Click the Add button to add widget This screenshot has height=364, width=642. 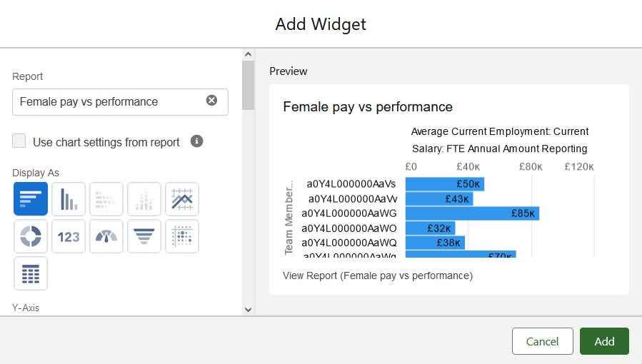pos(604,341)
